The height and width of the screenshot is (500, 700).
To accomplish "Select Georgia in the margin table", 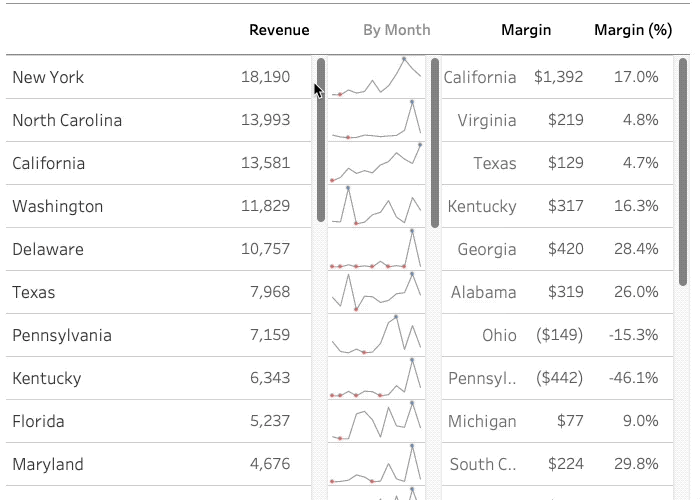I will (x=487, y=249).
